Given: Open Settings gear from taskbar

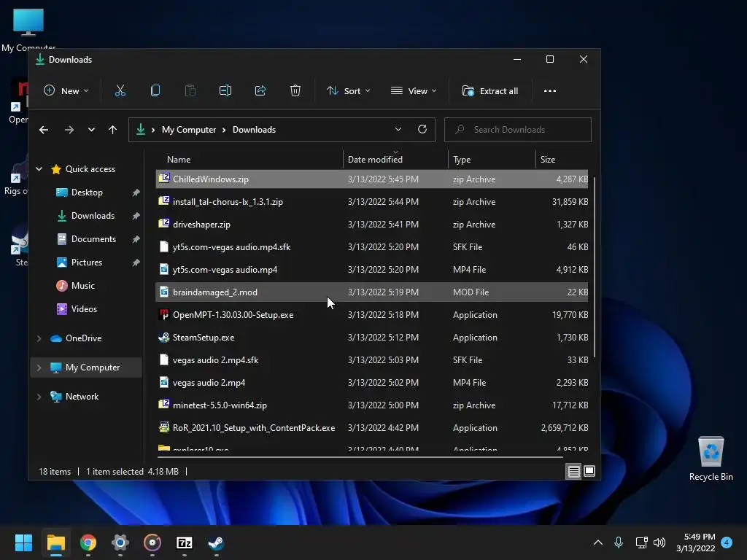Looking at the screenshot, I should point(120,542).
